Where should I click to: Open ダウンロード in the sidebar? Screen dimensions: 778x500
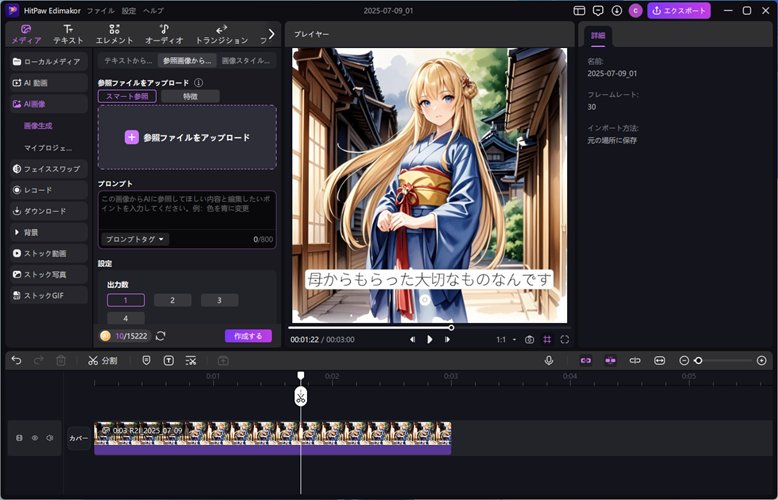(49, 211)
